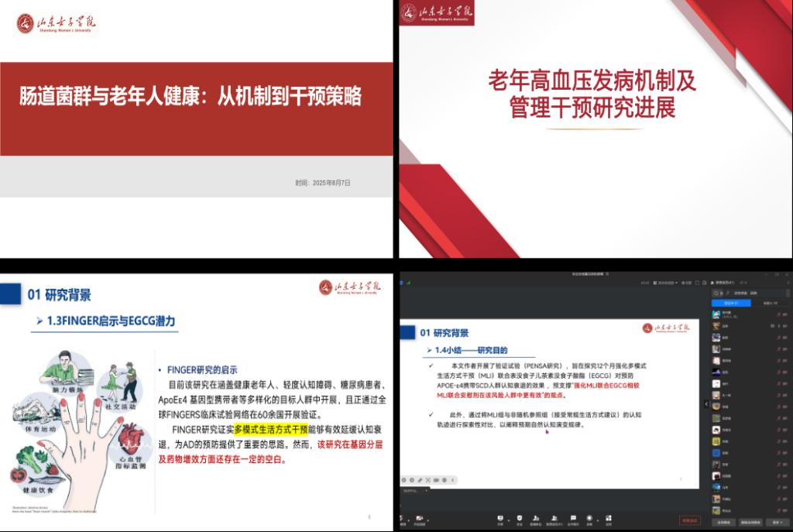Screen dimensions: 793x532
Task: Open the apps grid icon in meeting toolbar
Action: click(609, 520)
